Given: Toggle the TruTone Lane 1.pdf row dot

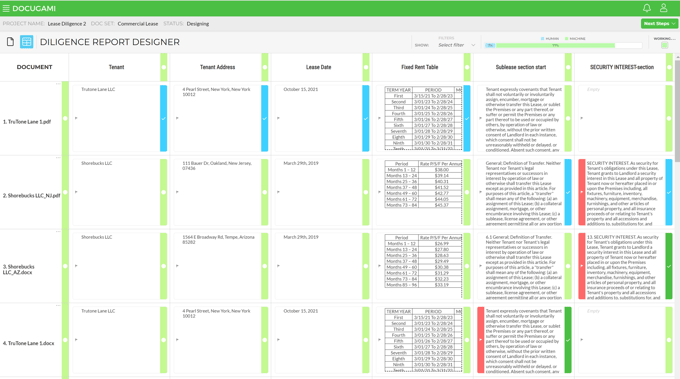Looking at the screenshot, I should (65, 118).
